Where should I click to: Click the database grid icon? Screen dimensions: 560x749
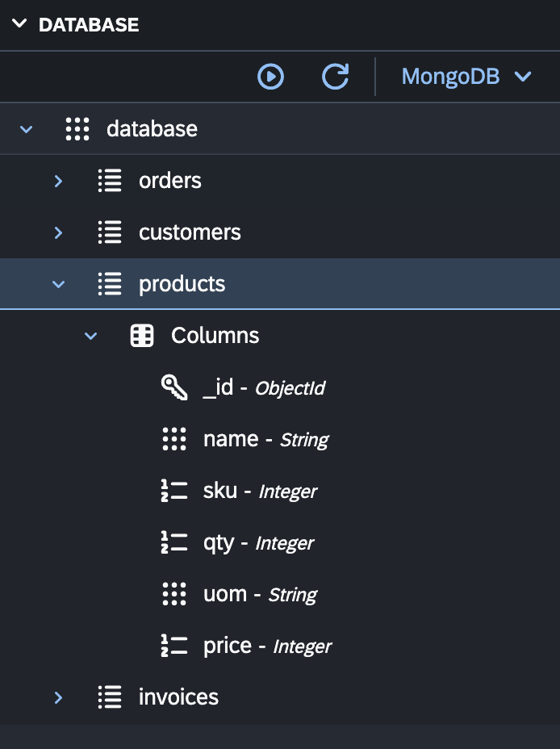click(77, 129)
